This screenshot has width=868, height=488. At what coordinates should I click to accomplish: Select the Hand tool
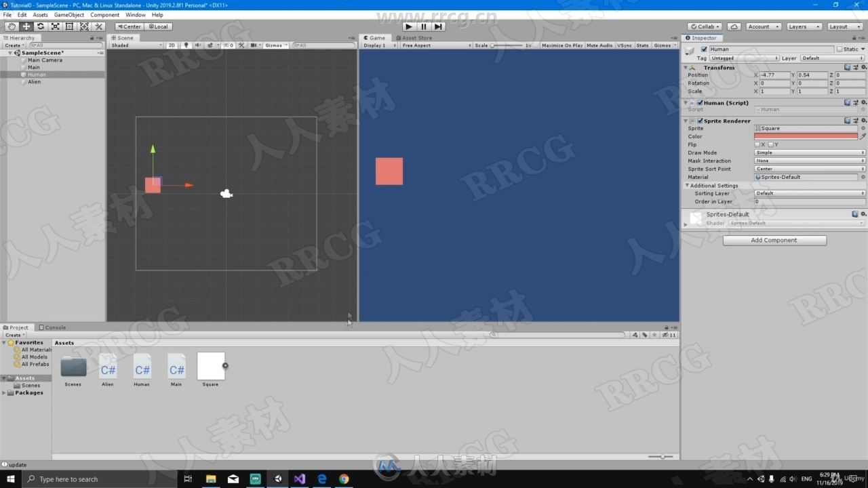12,26
